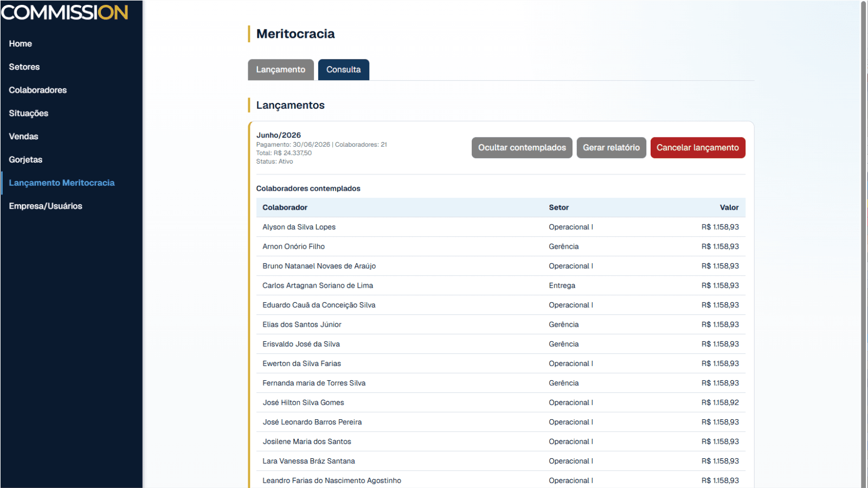
Task: Select Lançamento Meritocracia in the sidebar
Action: (x=62, y=183)
